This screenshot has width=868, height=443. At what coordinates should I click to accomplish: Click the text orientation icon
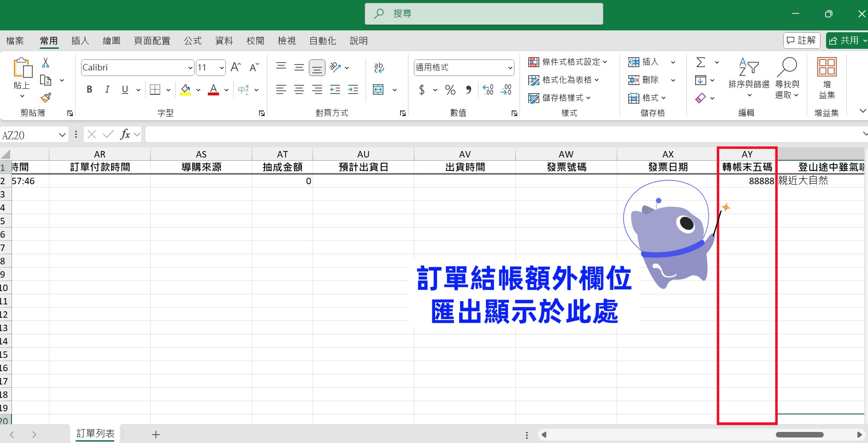(336, 67)
